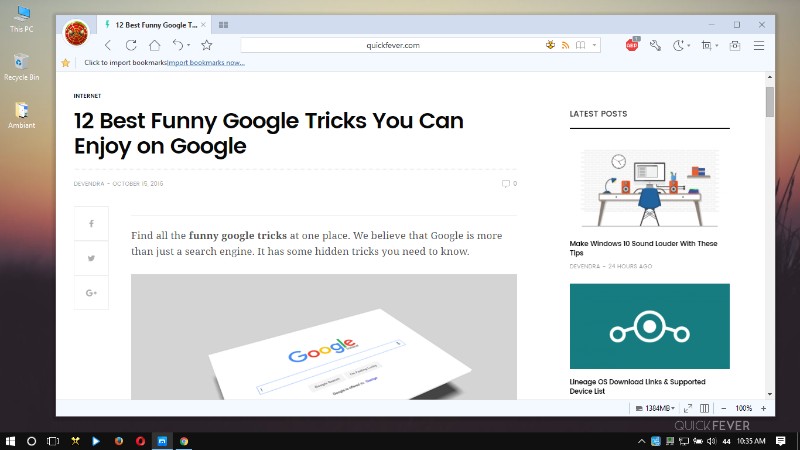Focus the quickfever.com address bar
The image size is (800, 450).
coord(393,45)
